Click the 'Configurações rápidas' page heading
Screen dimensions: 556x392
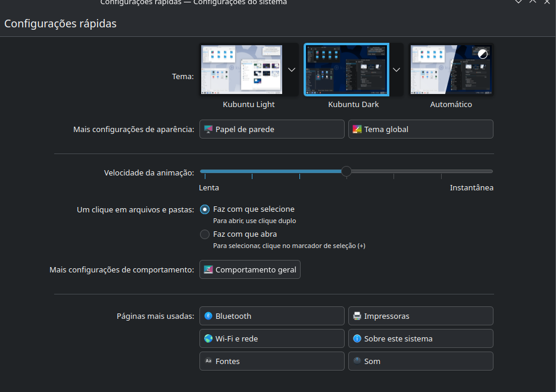pos(60,24)
